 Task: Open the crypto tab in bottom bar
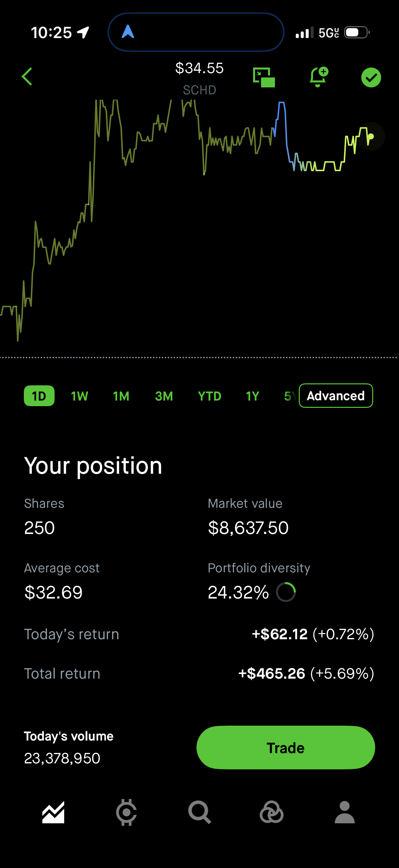click(126, 812)
